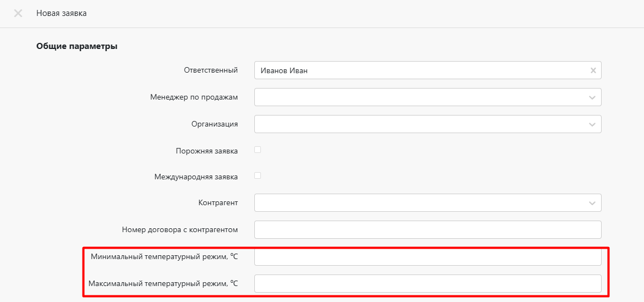Tick the Международная заявка checkbox

pos(258,176)
